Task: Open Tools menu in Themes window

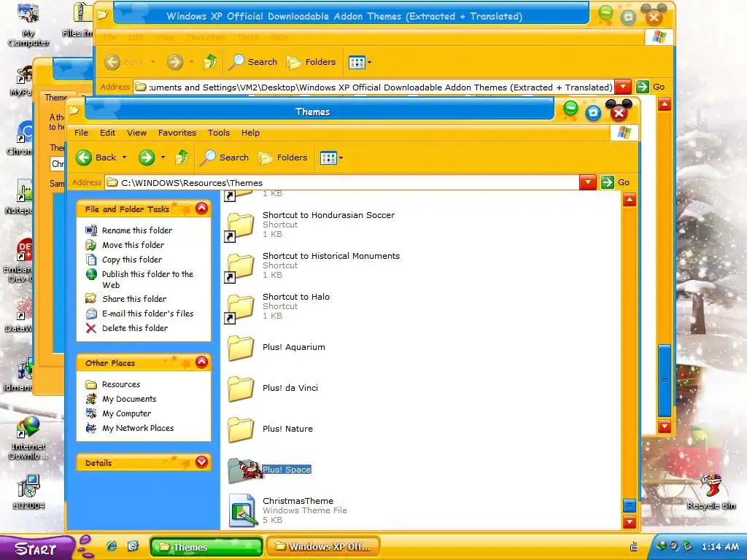Action: point(219,133)
